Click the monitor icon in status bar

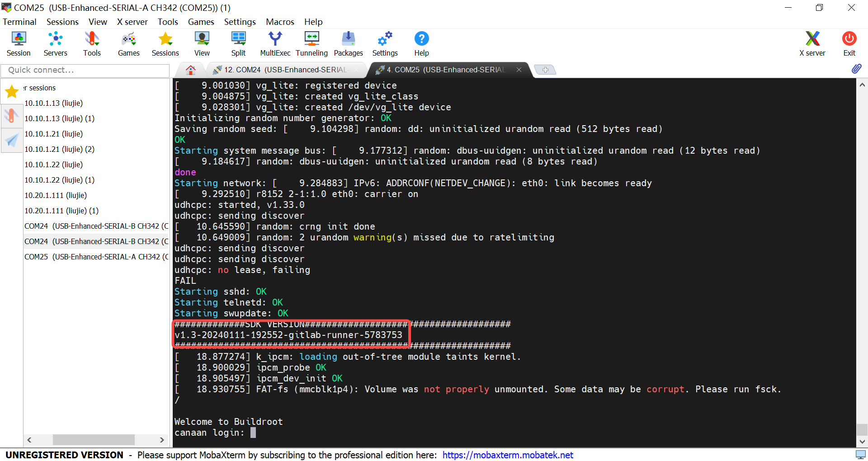point(860,454)
